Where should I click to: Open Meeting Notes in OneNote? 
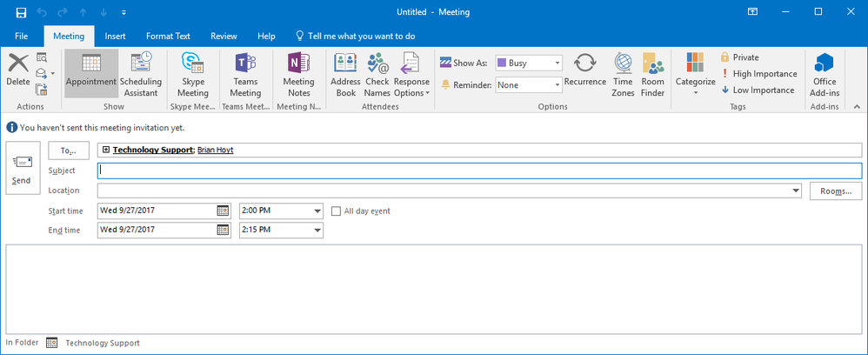tap(298, 74)
